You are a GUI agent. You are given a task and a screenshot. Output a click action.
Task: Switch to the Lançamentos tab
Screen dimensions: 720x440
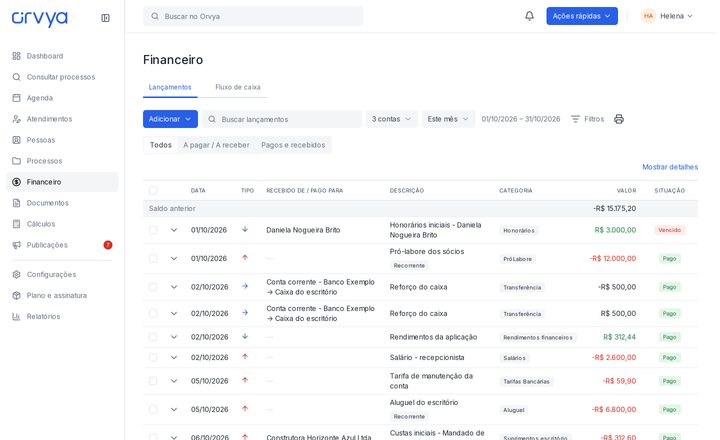point(170,87)
